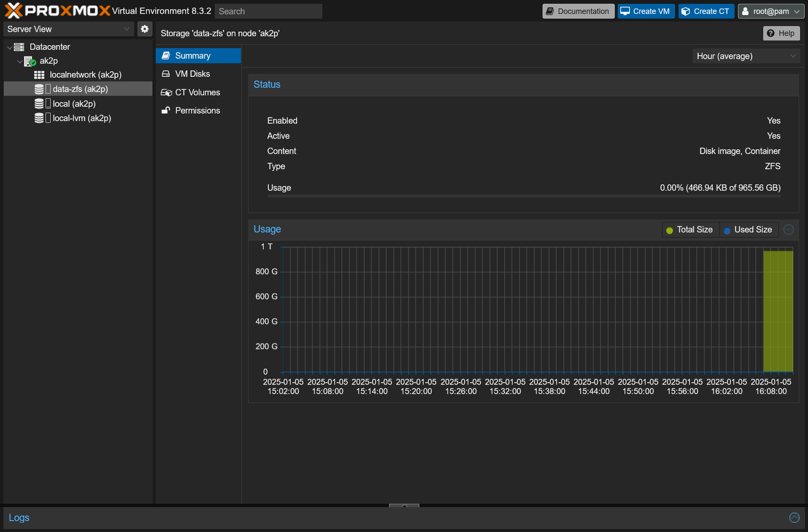The height and width of the screenshot is (532, 808).
Task: Click the Proxmox logo
Action: point(57,11)
